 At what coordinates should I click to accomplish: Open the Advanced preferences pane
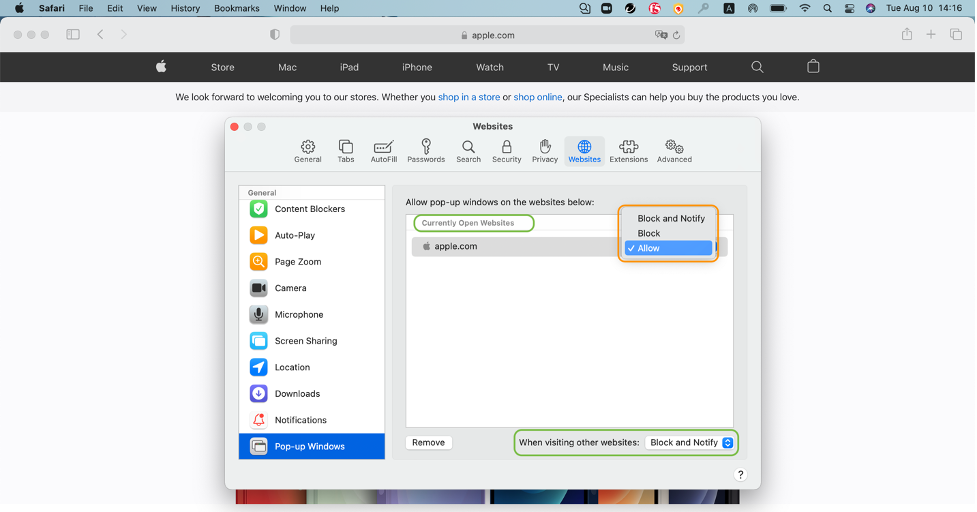point(674,151)
